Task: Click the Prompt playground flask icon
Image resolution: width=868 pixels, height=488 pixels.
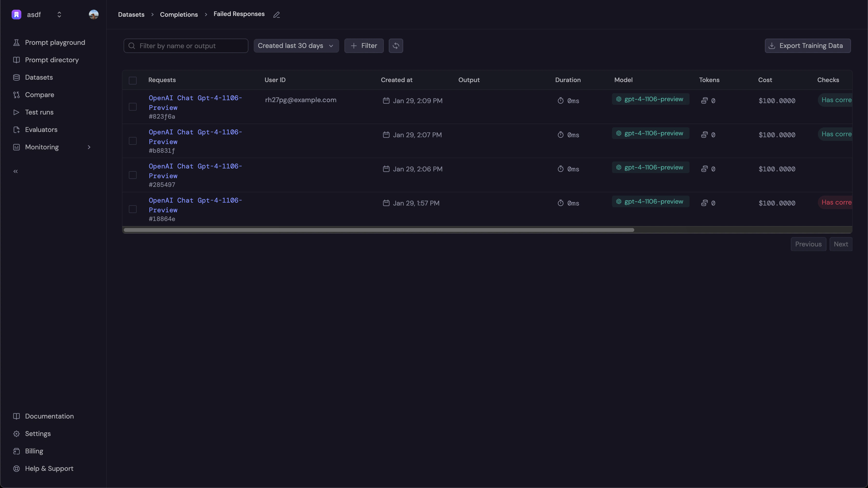Action: point(16,42)
